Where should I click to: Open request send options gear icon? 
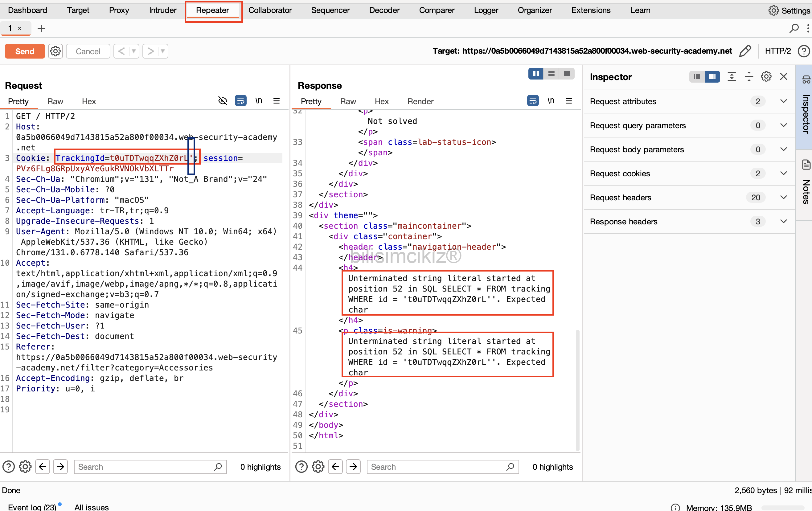(x=55, y=51)
